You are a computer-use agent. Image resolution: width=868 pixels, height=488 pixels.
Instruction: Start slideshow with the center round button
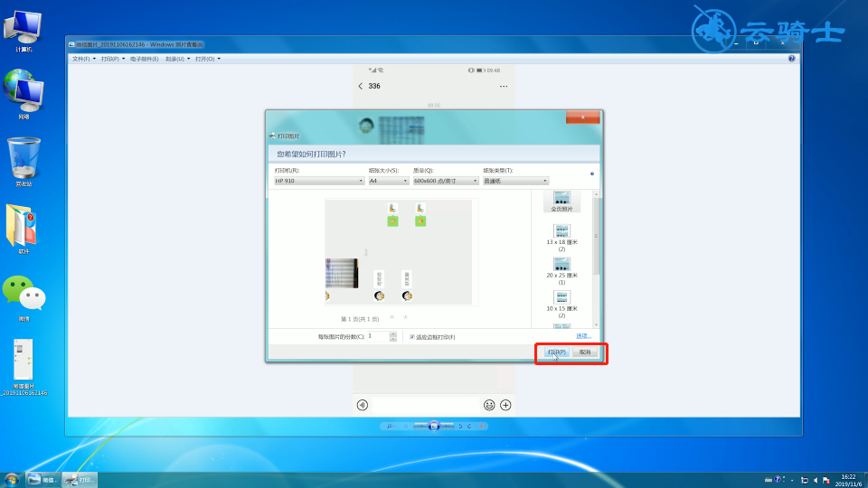(434, 426)
